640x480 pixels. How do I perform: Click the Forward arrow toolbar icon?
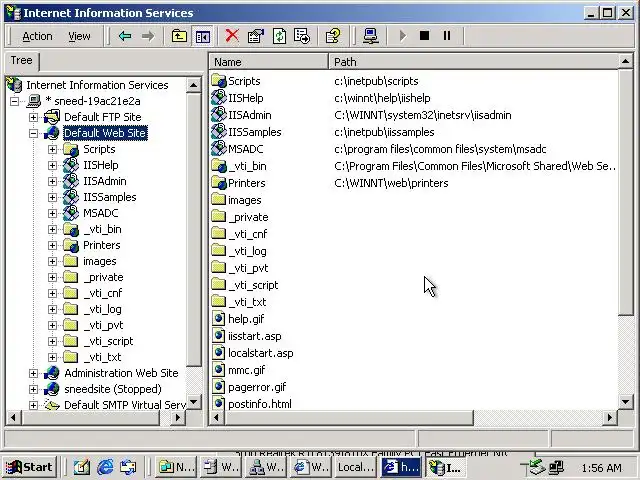coord(148,36)
